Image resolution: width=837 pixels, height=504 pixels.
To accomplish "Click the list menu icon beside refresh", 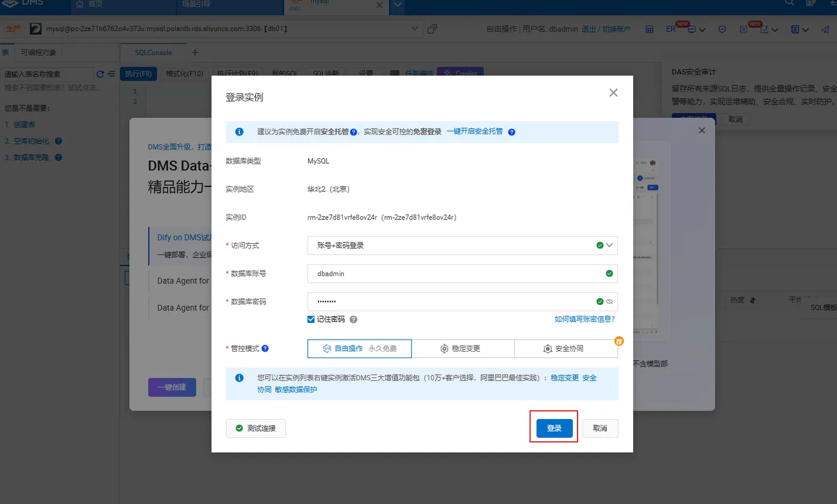I will 111,74.
